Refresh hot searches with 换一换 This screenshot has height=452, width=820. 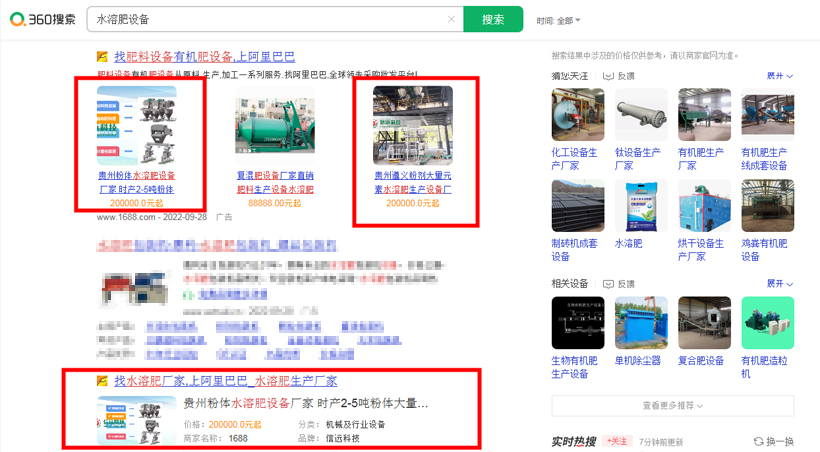coord(774,441)
